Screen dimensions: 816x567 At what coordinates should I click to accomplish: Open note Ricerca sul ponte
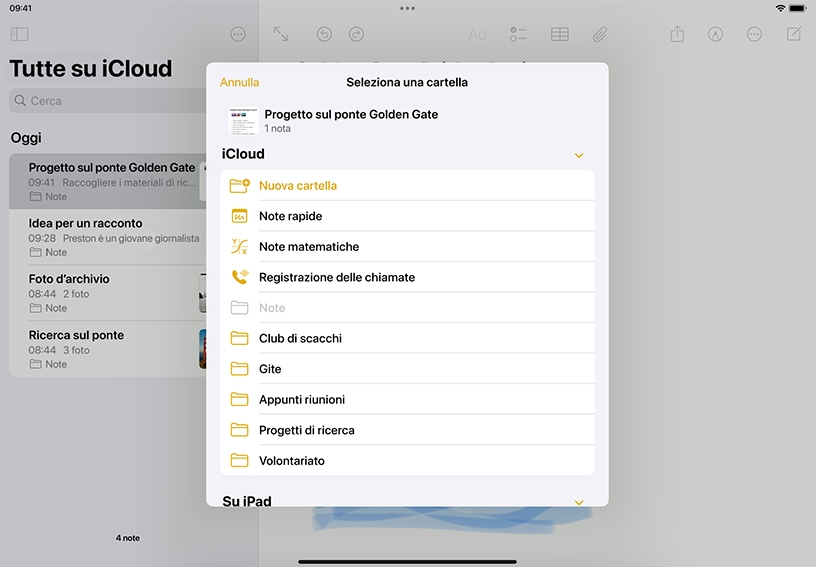click(108, 349)
